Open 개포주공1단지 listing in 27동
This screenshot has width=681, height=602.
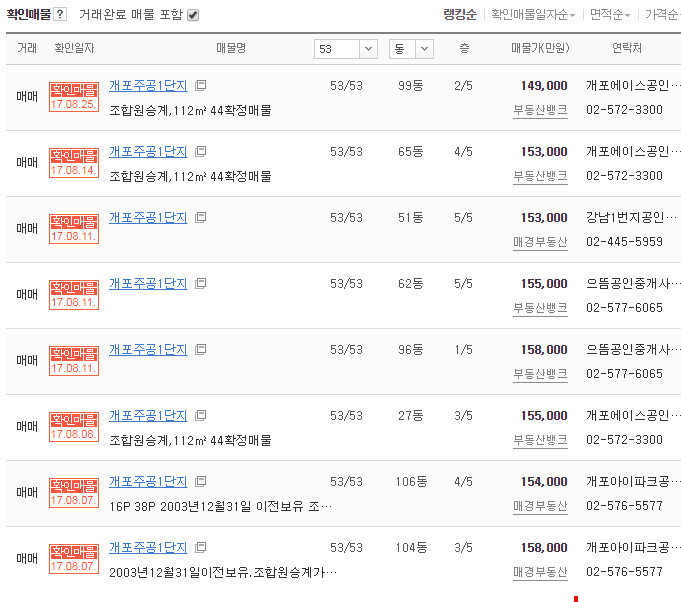(x=148, y=416)
